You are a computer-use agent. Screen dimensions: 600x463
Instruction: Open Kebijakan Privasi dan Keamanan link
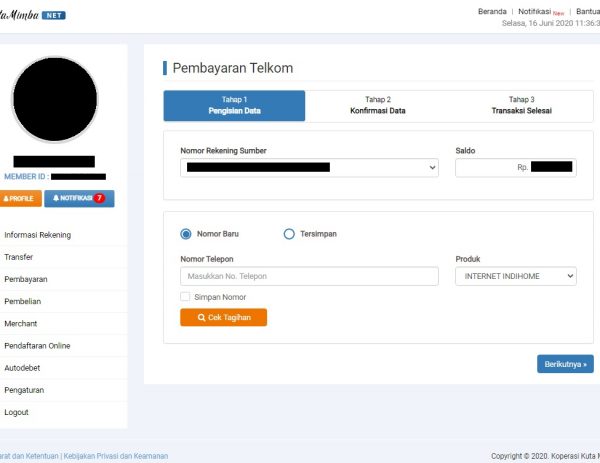[x=115, y=456]
